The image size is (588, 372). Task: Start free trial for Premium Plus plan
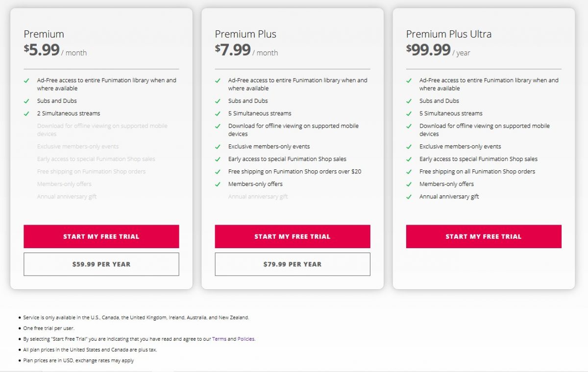(x=292, y=236)
